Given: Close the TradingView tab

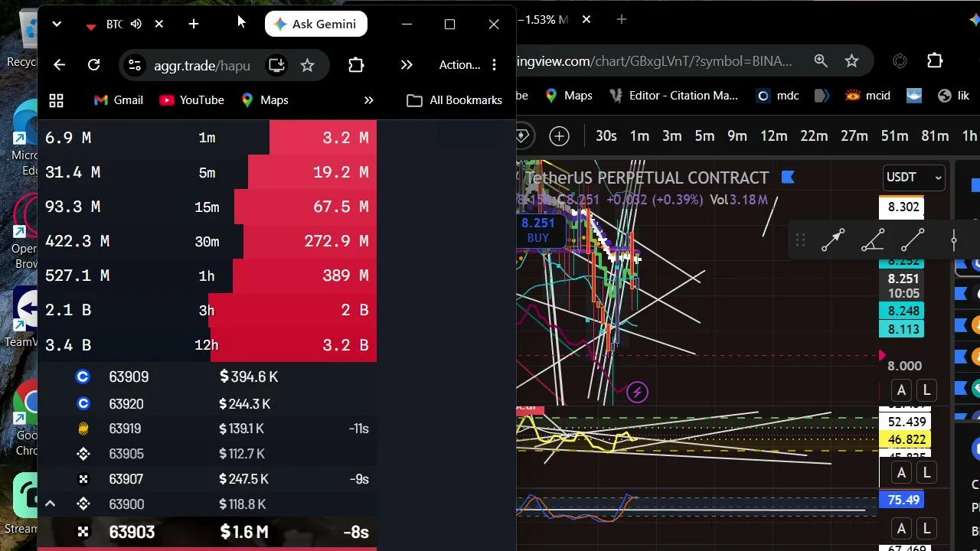Looking at the screenshot, I should 586,19.
